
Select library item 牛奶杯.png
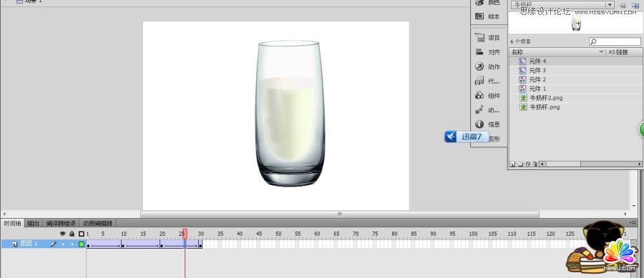click(576, 107)
